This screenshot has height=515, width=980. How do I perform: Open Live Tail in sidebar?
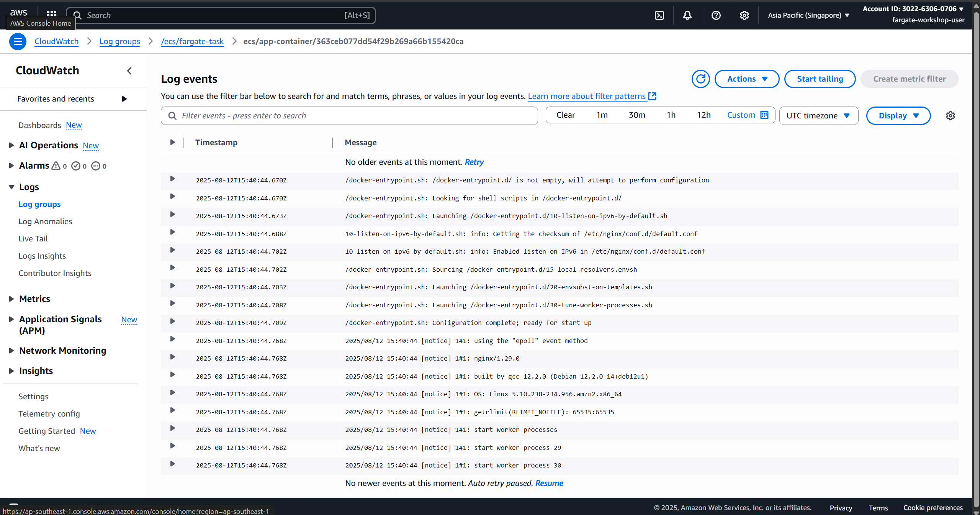click(33, 239)
